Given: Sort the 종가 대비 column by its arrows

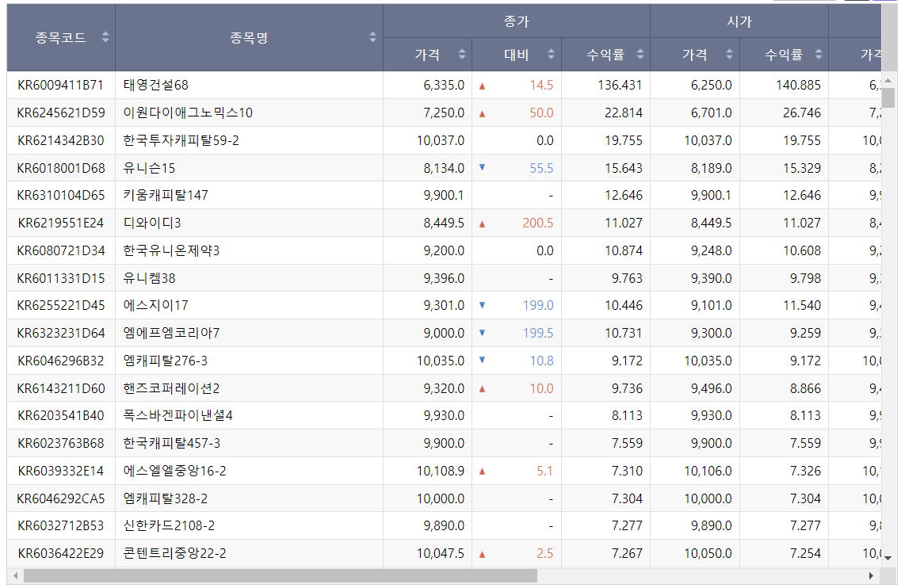Looking at the screenshot, I should tap(551, 54).
